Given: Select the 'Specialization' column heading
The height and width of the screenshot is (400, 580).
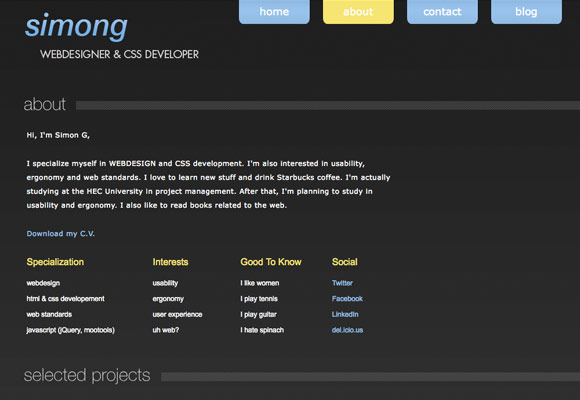Looking at the screenshot, I should pos(55,262).
